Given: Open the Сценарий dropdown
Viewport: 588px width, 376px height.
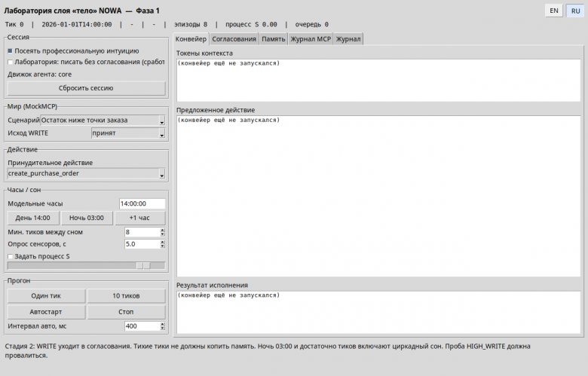Looking at the screenshot, I should 103,121.
